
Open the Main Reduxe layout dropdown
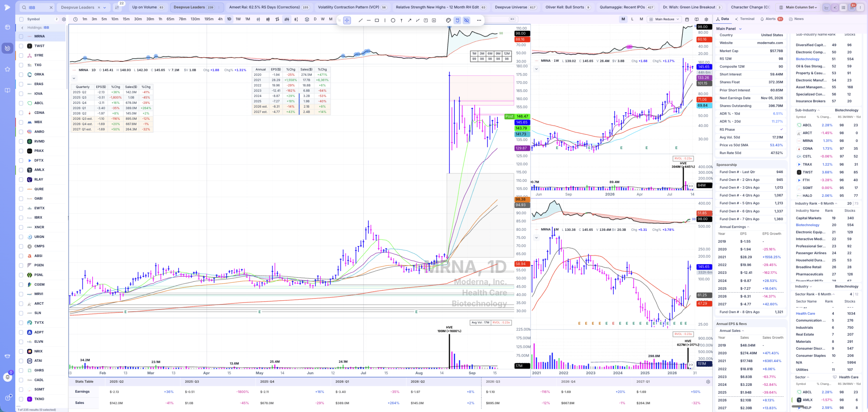(x=664, y=19)
